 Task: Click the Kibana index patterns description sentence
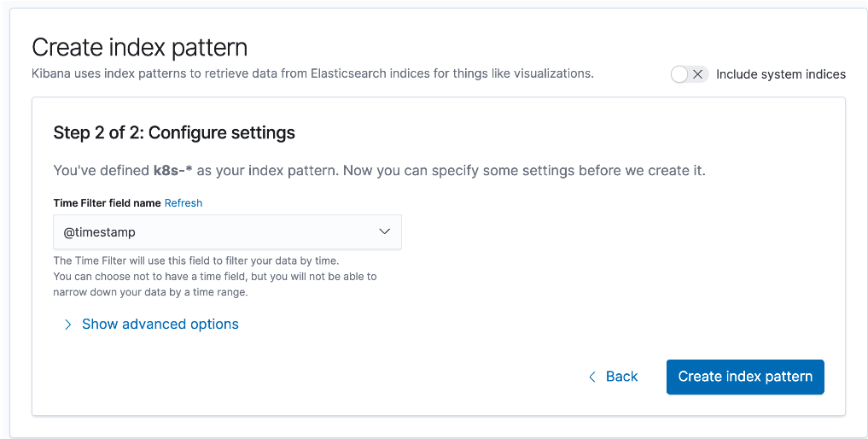tap(312, 73)
